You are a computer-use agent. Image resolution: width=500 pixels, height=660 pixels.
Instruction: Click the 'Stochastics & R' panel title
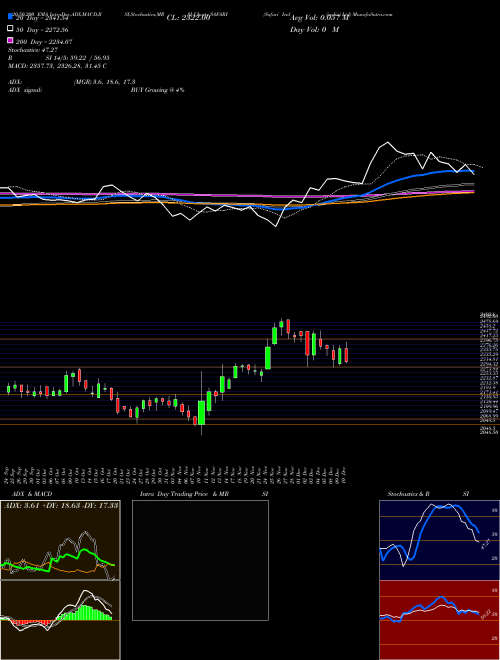(x=409, y=494)
